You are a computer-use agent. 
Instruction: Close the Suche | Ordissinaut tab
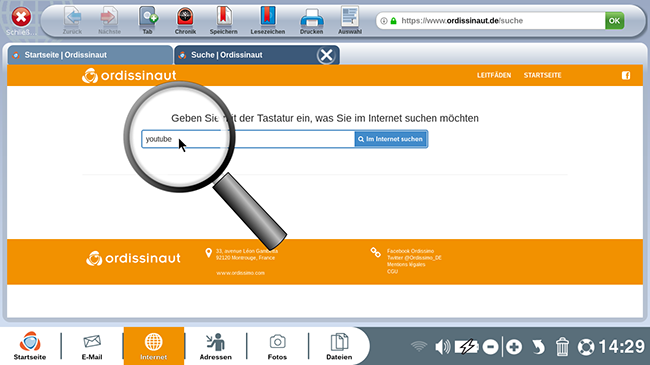pyautogui.click(x=326, y=55)
